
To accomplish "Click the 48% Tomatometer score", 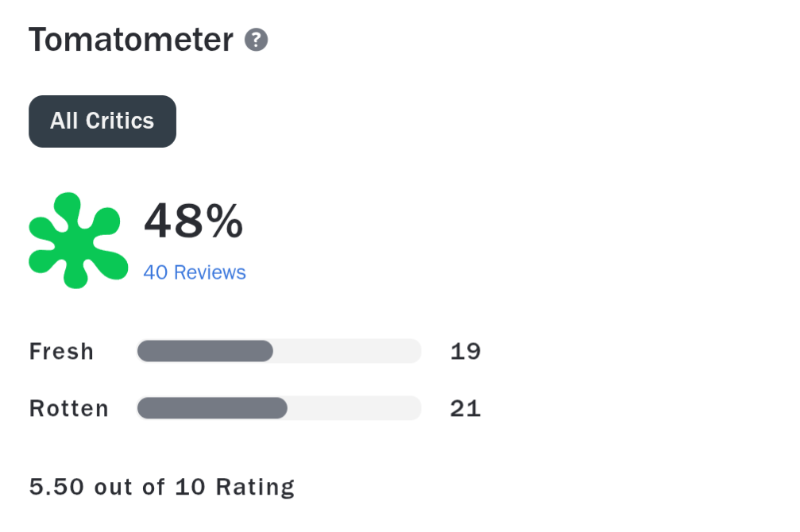I will coord(193,221).
